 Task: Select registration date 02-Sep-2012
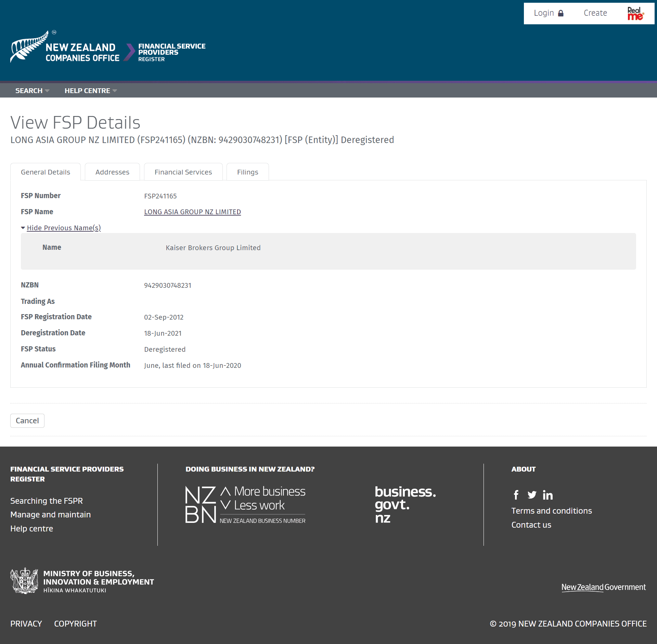pos(164,317)
